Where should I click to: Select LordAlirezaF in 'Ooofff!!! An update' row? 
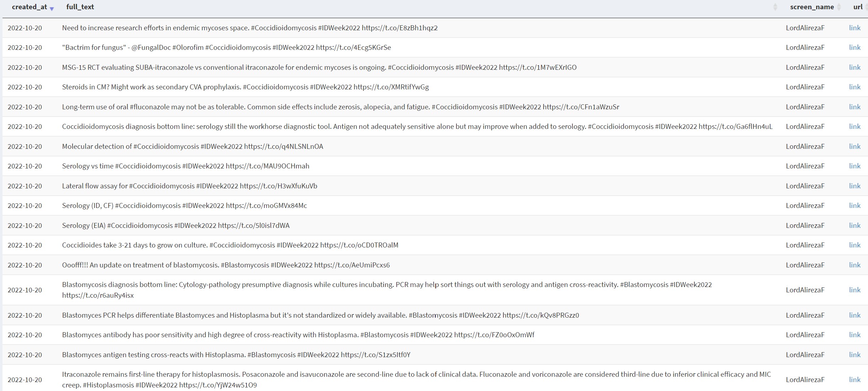coord(805,265)
